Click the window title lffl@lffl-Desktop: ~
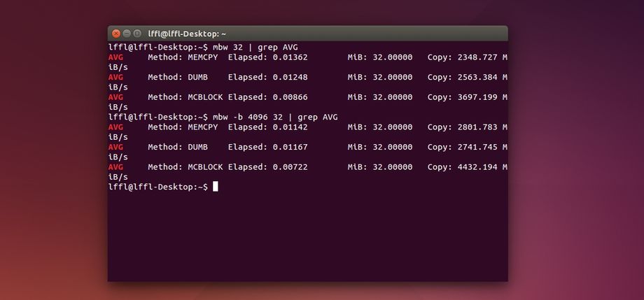Viewport: 644px width, 300px height. (x=187, y=34)
